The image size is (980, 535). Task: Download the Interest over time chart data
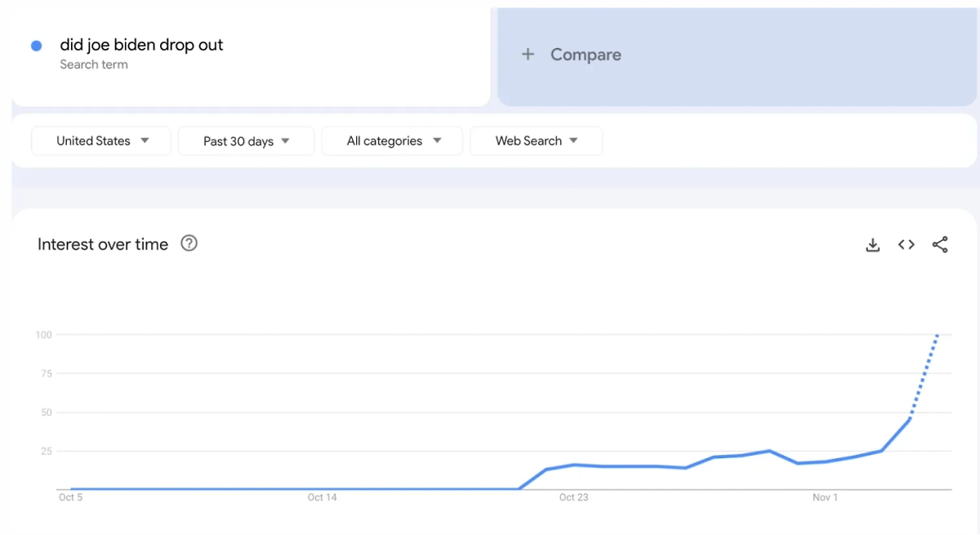(x=873, y=244)
